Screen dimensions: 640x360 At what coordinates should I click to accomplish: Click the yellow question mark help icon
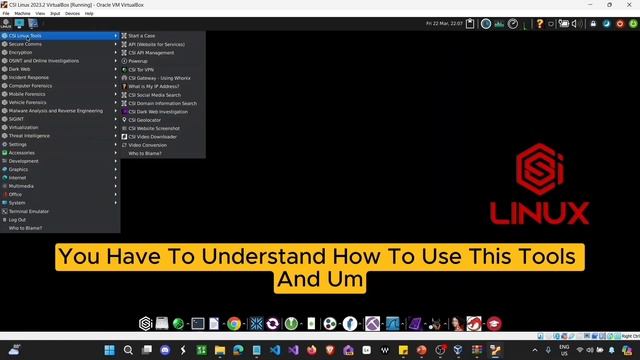[x=540, y=24]
